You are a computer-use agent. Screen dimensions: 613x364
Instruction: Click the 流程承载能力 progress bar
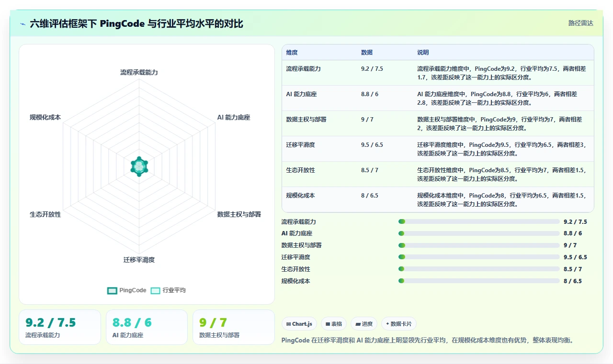tap(479, 221)
